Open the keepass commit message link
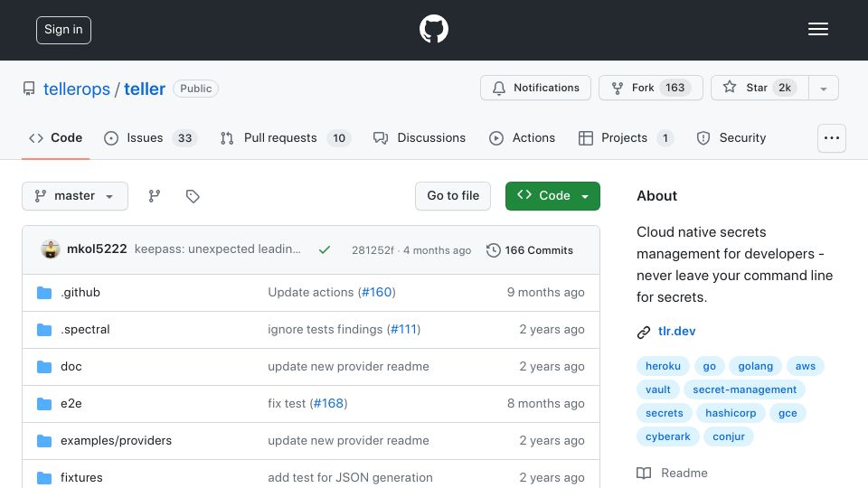 click(218, 249)
